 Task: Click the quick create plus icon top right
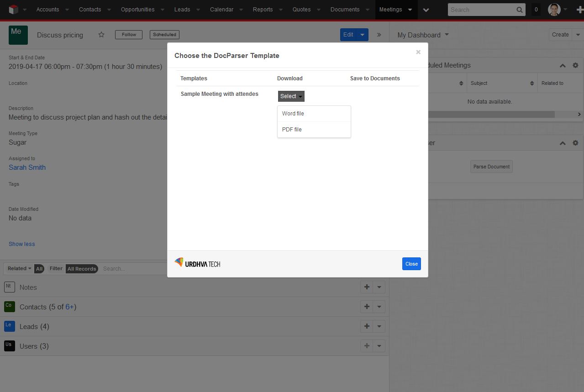[x=579, y=10]
